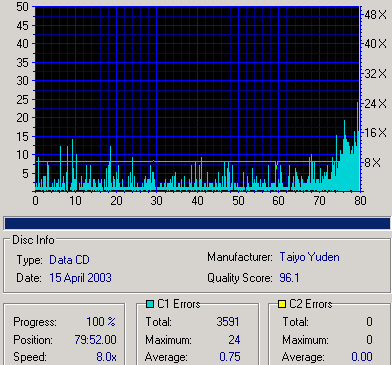Click the Speed 8.0x value
The image size is (392, 365).
106,357
